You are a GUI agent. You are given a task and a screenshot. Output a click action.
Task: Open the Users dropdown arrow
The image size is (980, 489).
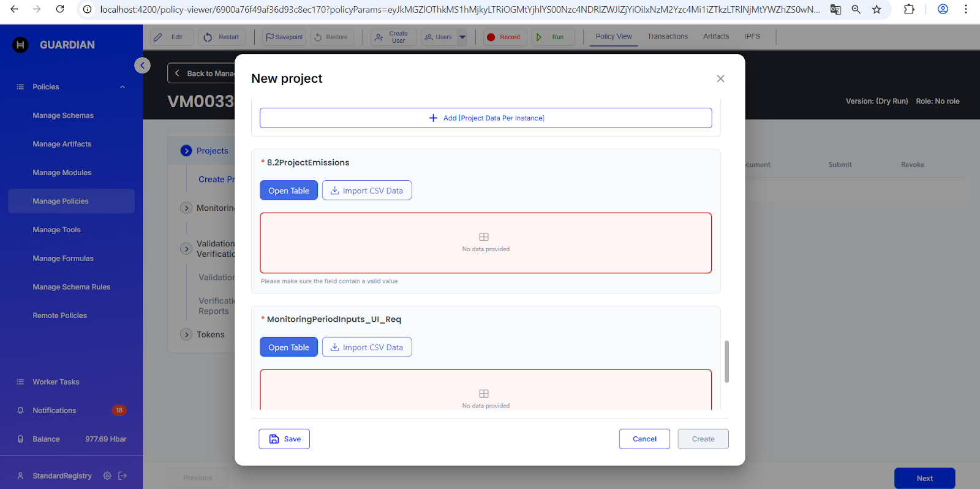[x=462, y=37]
